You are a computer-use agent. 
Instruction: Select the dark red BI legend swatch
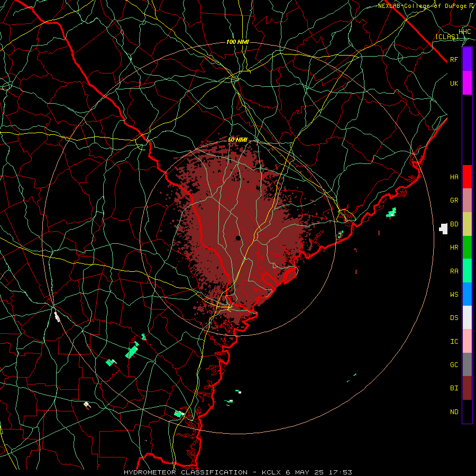pos(467,388)
